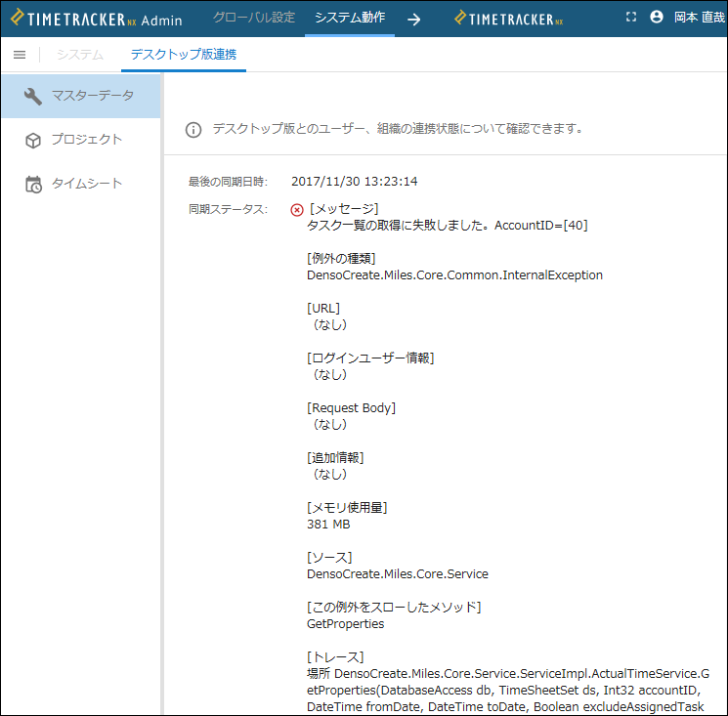Click the info circle icon beside description
This screenshot has width=728, height=716.
pos(193,129)
